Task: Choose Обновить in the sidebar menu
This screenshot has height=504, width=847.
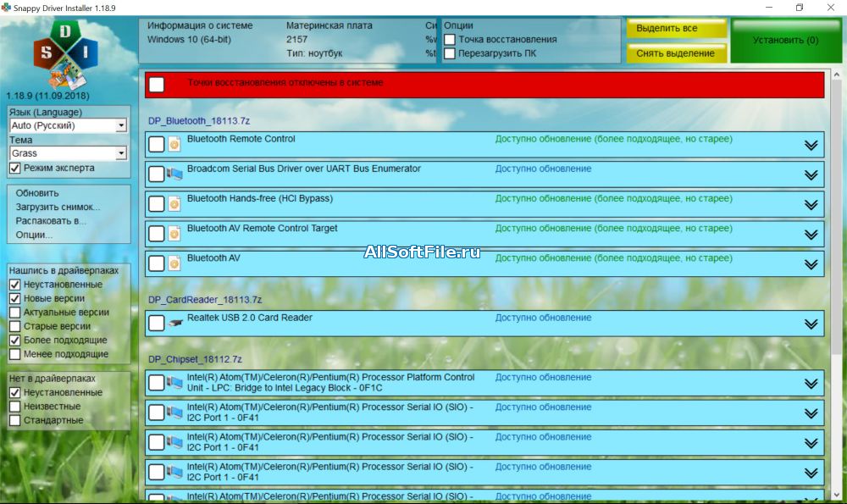Action: click(x=37, y=193)
